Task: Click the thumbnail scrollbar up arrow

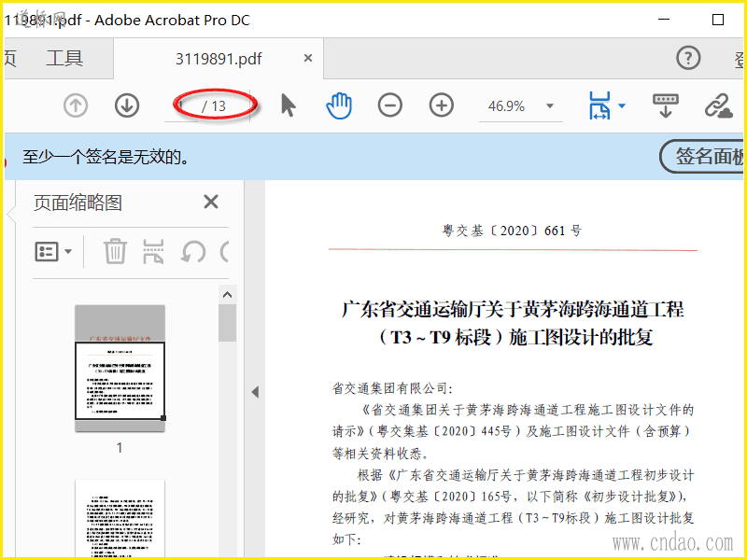Action: pos(227,295)
